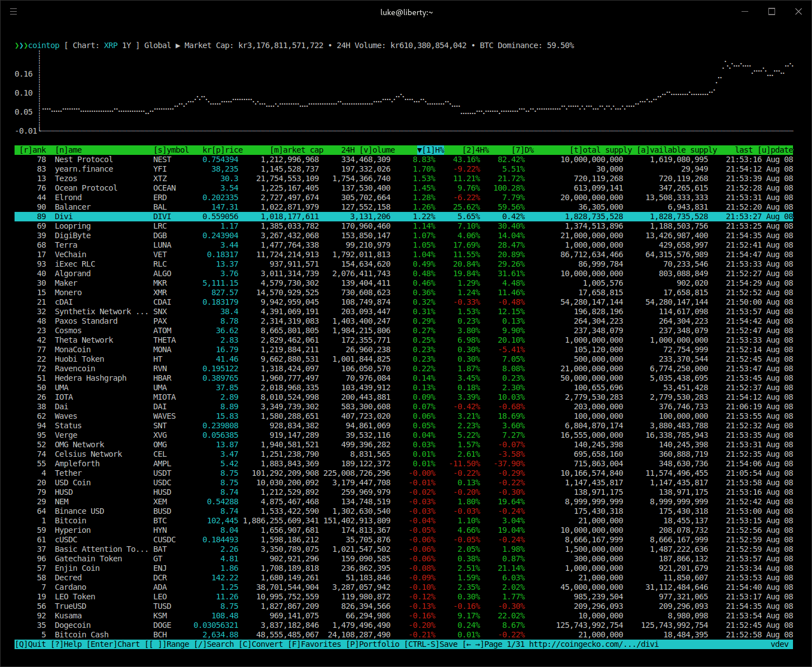
Task: Click [F]Favorites in the status bar
Action: coord(314,644)
